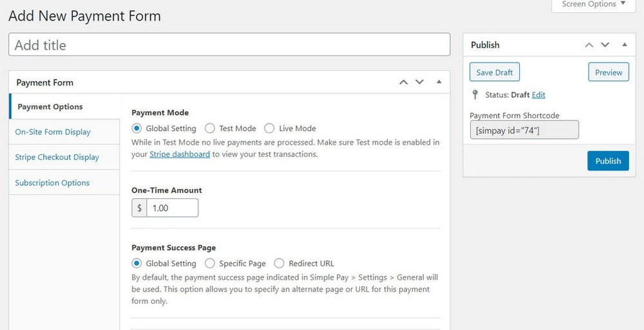Open the Stripe dashboard link
Screen dimensions: 644x330
[180, 154]
